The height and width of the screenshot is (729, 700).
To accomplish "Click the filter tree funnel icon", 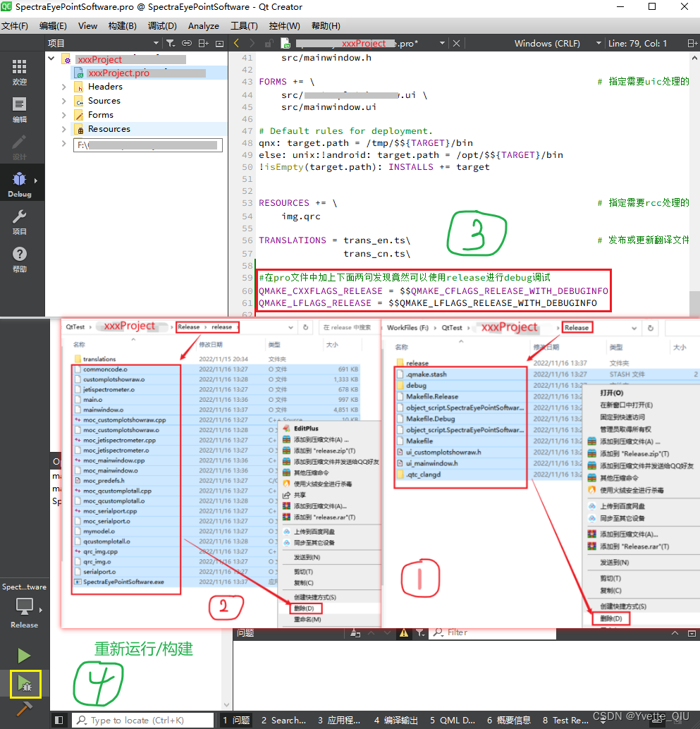I will coord(171,43).
